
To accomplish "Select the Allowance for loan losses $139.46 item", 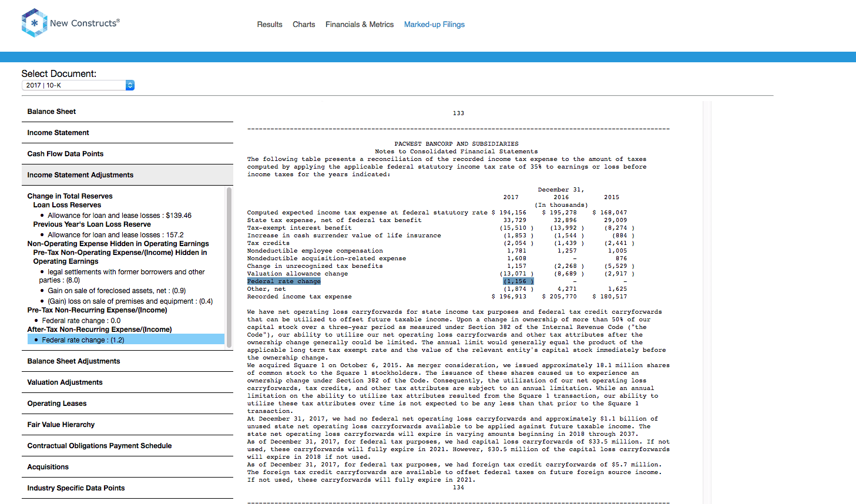I will (x=119, y=216).
